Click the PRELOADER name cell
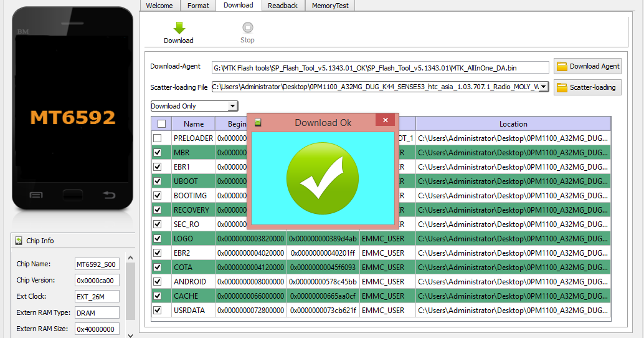Viewport: 644px width, 338px height. (x=194, y=138)
